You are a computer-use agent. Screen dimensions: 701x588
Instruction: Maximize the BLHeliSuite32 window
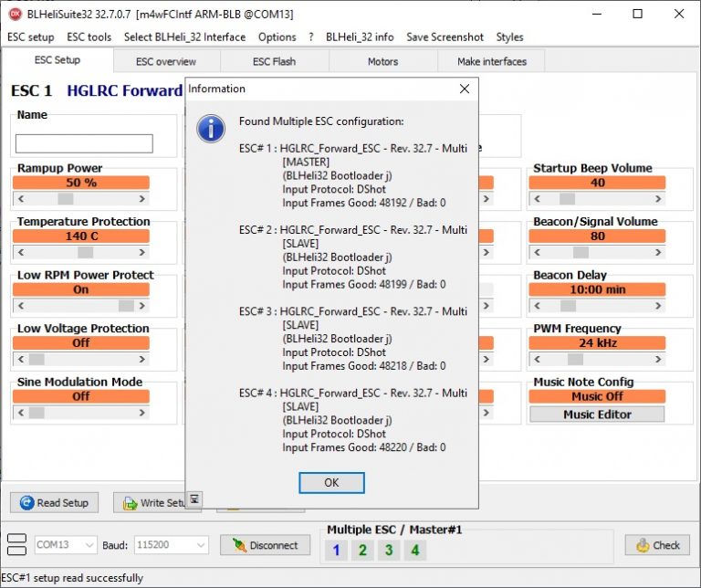[x=637, y=14]
